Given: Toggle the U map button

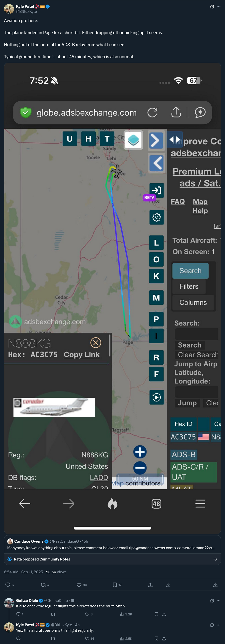Looking at the screenshot, I should [x=70, y=139].
